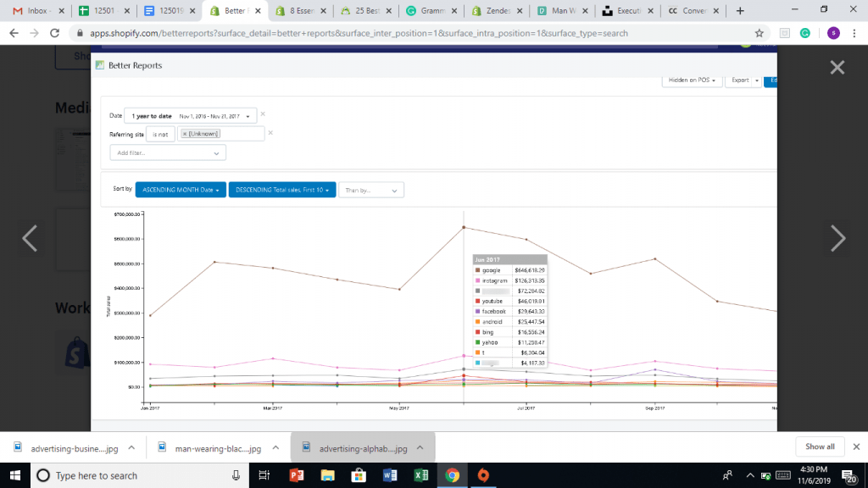The image size is (868, 488).
Task: Click google's Jun 2017 peak data point
Action: coord(464,227)
